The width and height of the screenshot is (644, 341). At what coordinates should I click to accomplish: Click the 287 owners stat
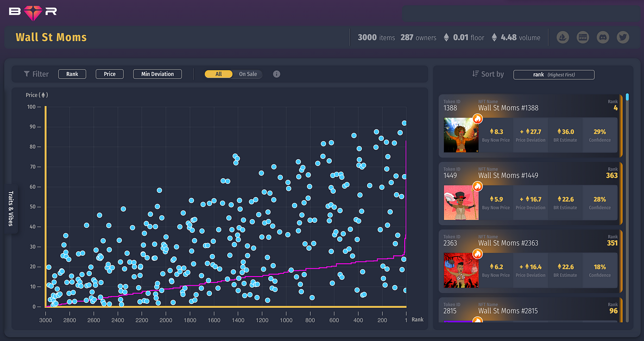(418, 38)
